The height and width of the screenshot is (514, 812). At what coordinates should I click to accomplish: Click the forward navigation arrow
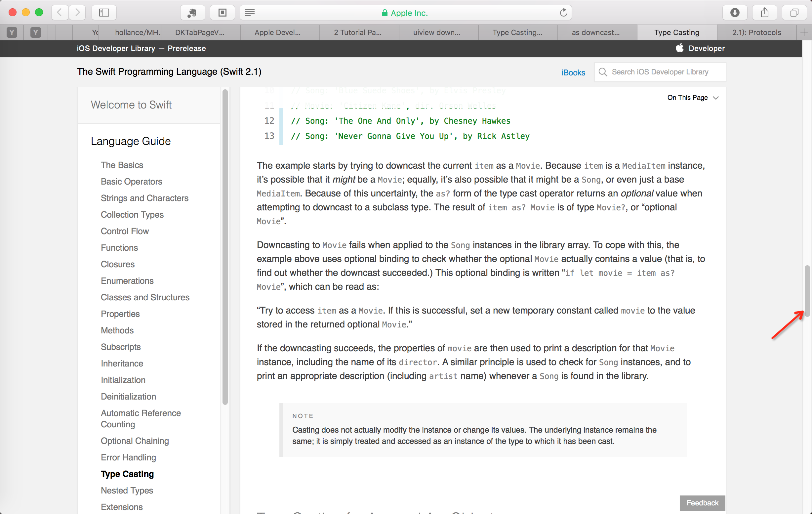(78, 13)
